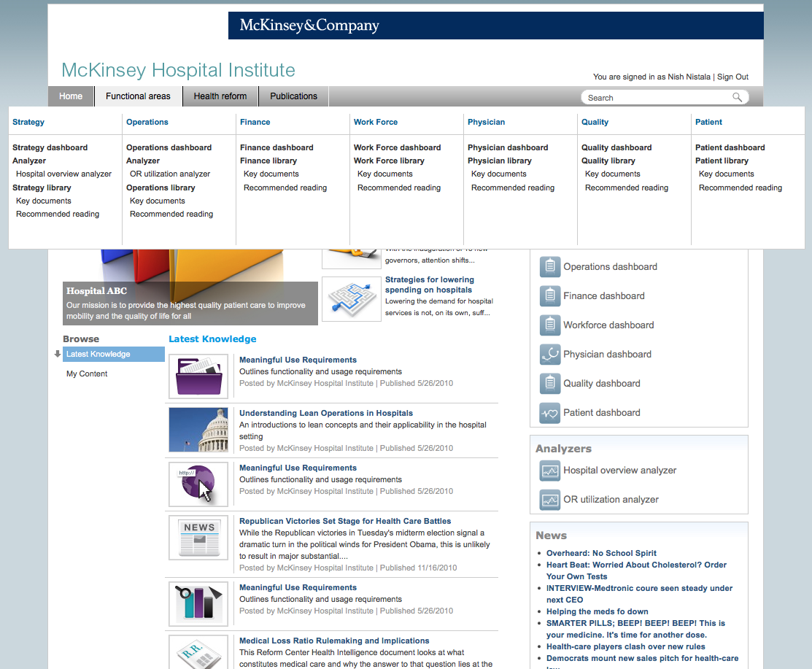This screenshot has width=812, height=669.
Task: Open Strategies for lowering spending on hospitals
Action: (429, 285)
